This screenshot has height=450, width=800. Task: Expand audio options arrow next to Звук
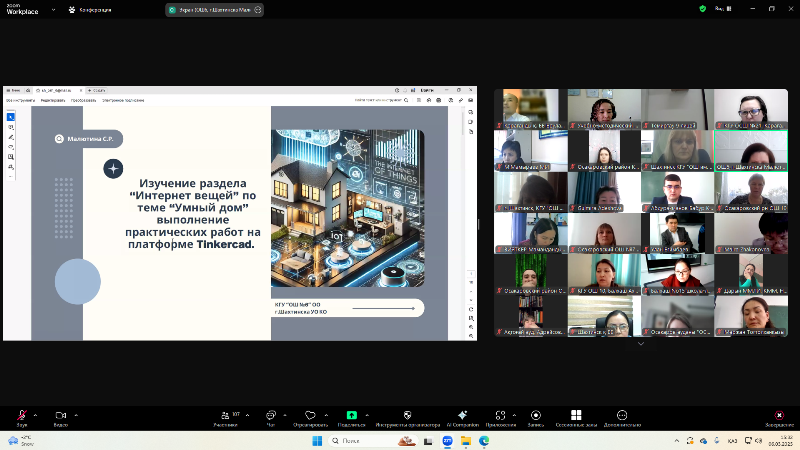tap(35, 413)
